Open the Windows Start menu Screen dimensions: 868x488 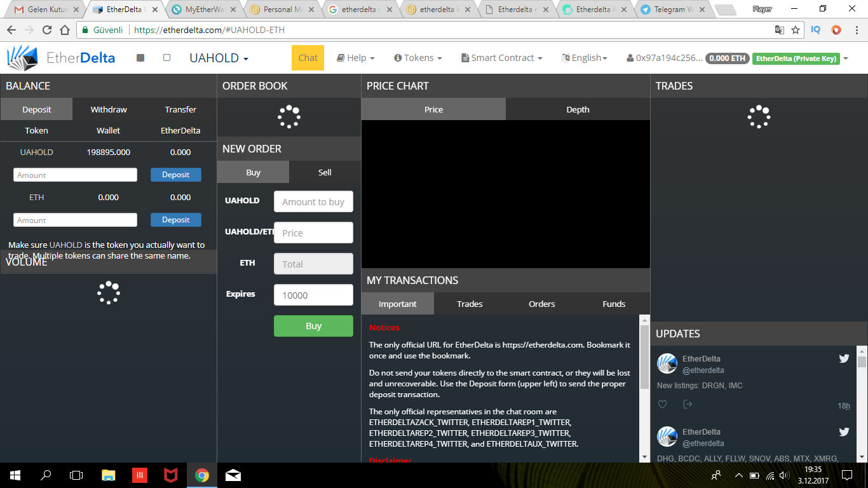coord(15,475)
